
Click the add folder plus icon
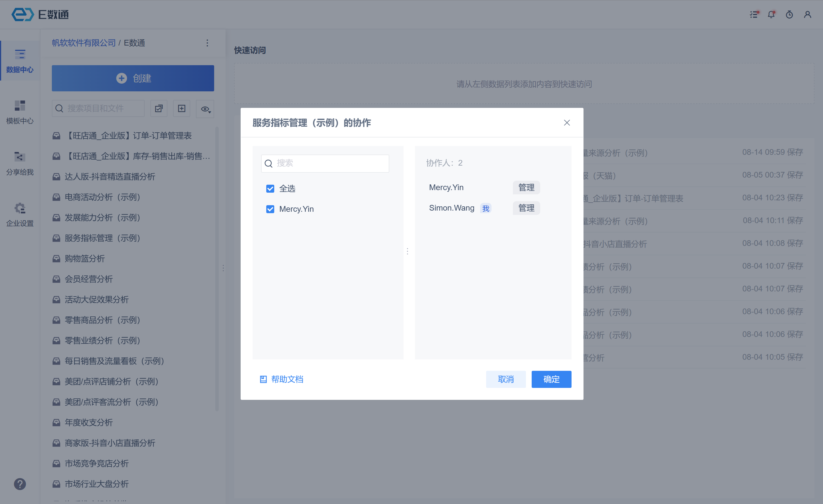(x=181, y=108)
